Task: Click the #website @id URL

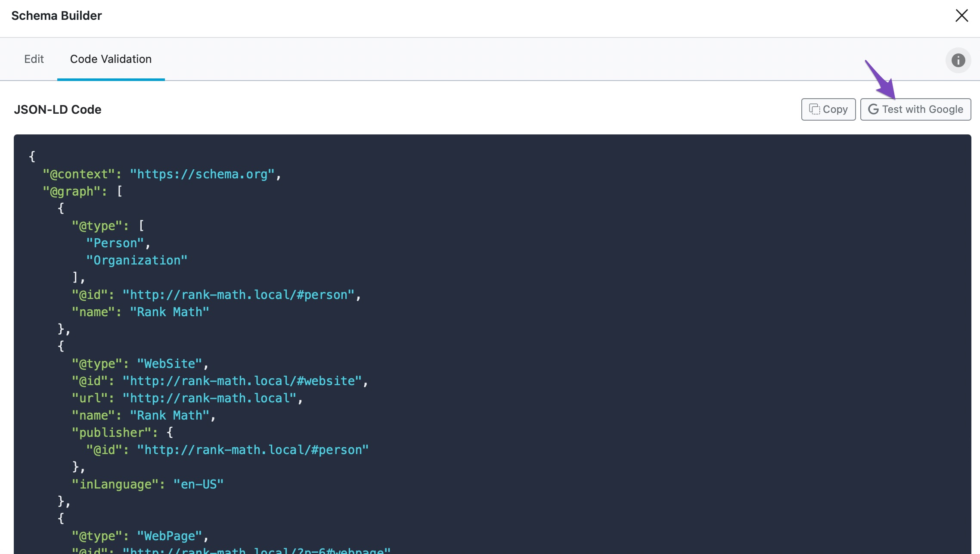Action: [x=242, y=381]
